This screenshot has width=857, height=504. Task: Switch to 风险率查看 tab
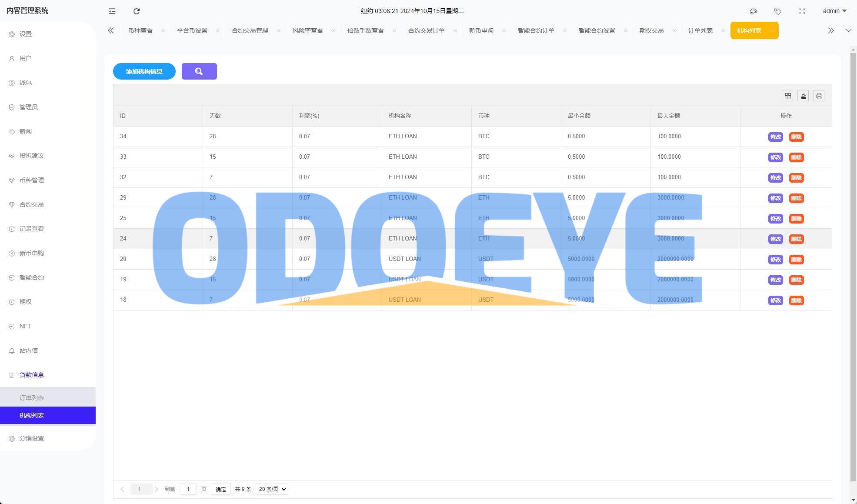[308, 30]
